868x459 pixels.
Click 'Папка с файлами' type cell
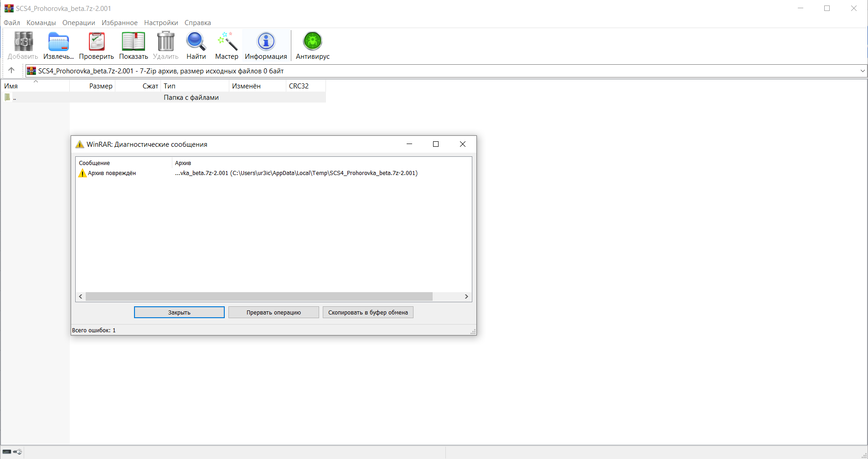191,98
